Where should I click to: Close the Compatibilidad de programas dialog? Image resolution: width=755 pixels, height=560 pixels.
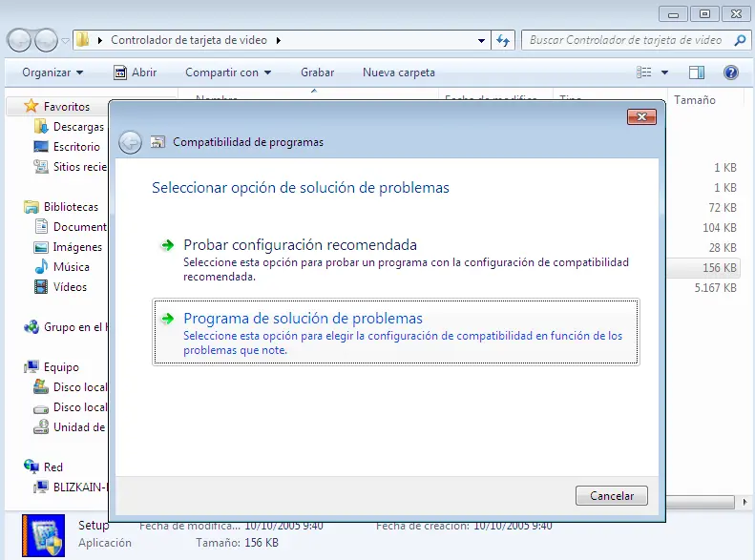point(641,117)
